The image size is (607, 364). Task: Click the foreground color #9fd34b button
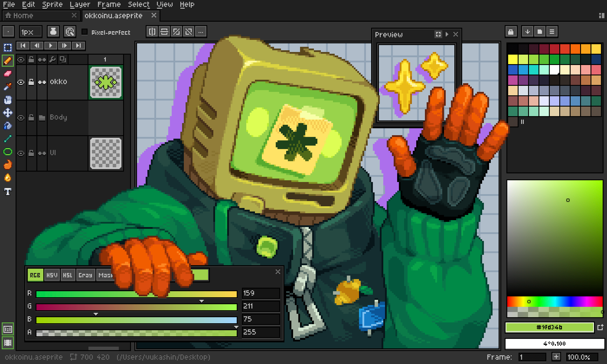click(550, 327)
